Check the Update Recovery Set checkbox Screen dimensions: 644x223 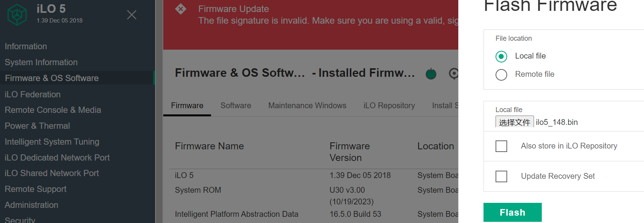pos(501,176)
